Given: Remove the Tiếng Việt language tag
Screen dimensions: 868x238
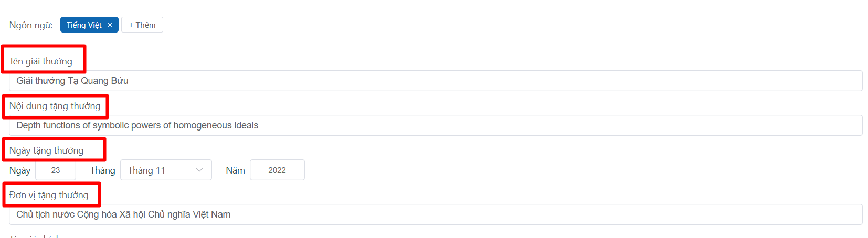Looking at the screenshot, I should click(110, 25).
